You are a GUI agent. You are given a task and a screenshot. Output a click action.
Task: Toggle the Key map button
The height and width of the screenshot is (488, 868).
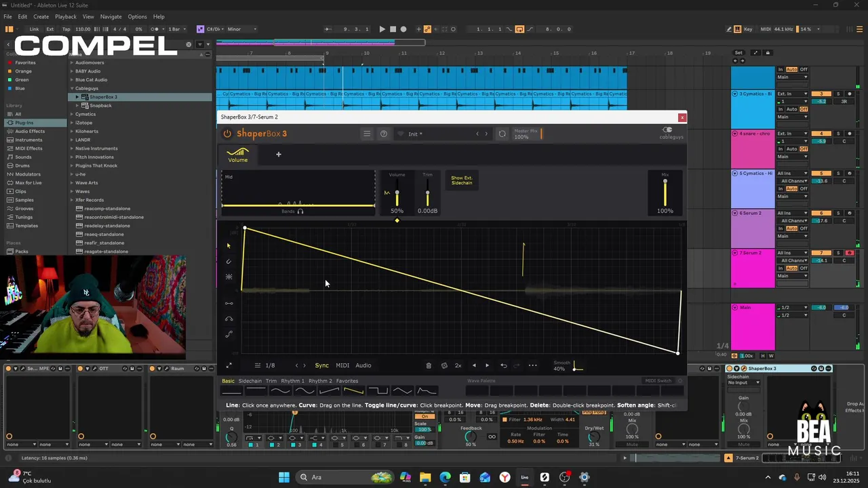pyautogui.click(x=748, y=29)
